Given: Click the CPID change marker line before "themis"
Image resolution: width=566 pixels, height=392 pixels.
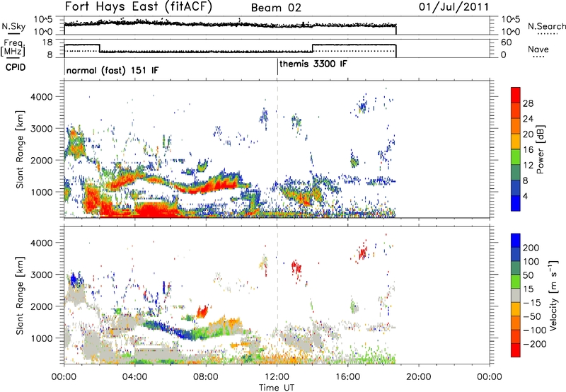Looking at the screenshot, I should 277,67.
